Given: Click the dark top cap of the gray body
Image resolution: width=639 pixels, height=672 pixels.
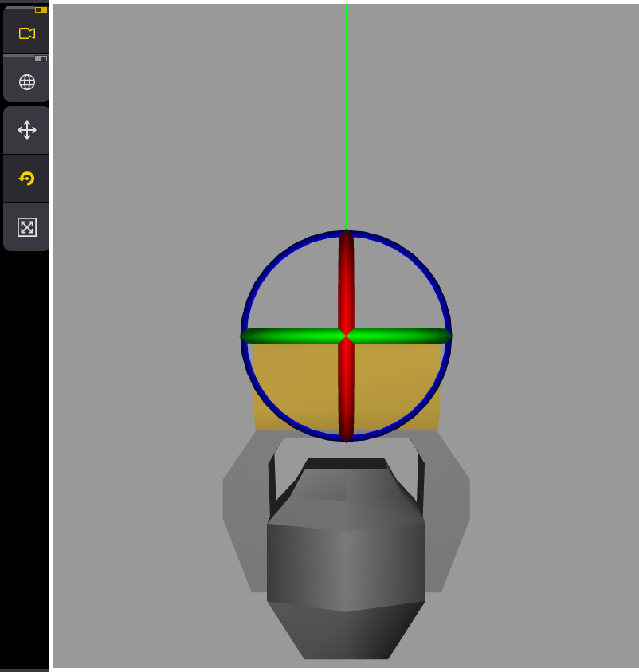Looking at the screenshot, I should 346,462.
